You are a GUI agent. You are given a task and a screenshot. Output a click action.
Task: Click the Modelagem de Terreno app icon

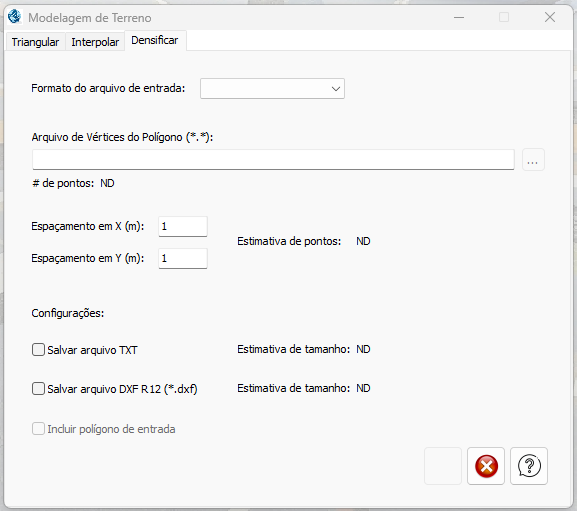coord(15,17)
